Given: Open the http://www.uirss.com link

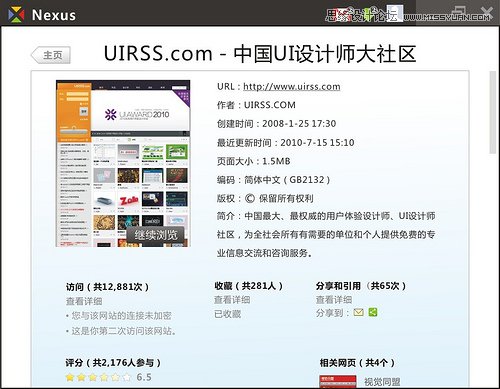Looking at the screenshot, I should pos(292,87).
